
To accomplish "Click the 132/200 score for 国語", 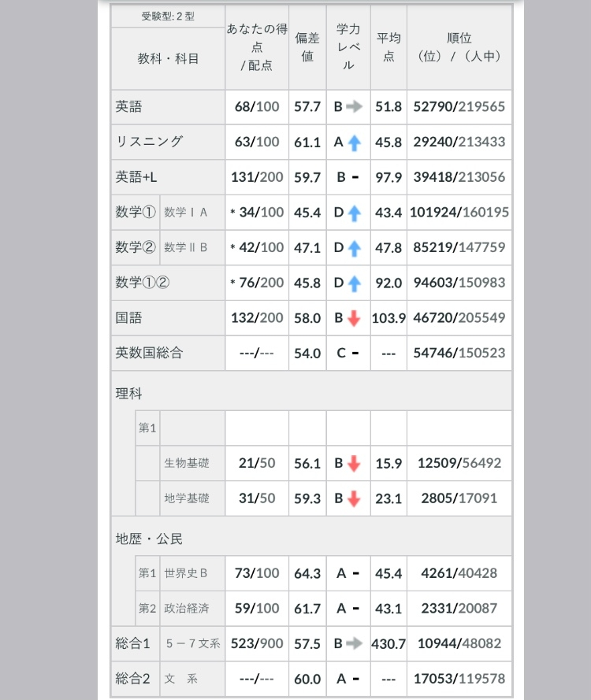I will [257, 318].
